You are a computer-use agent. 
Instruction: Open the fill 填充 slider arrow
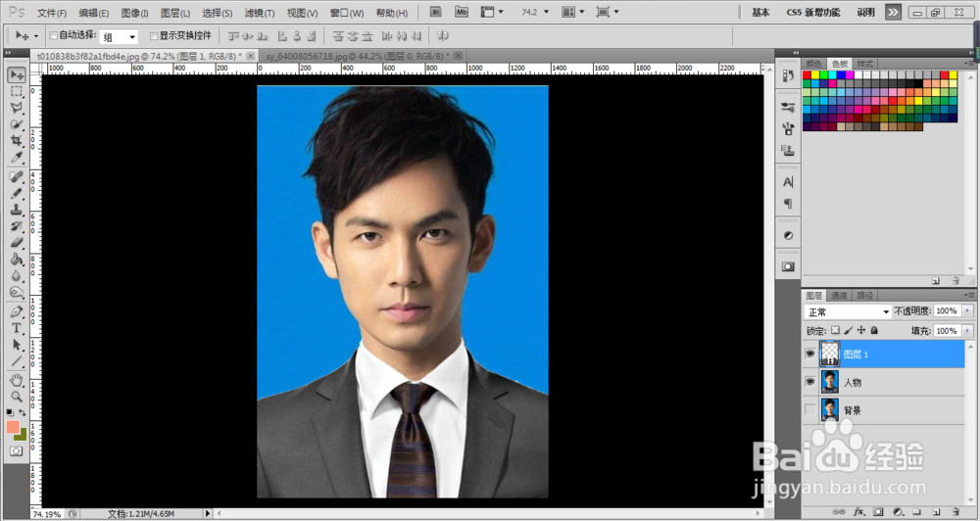click(x=967, y=330)
